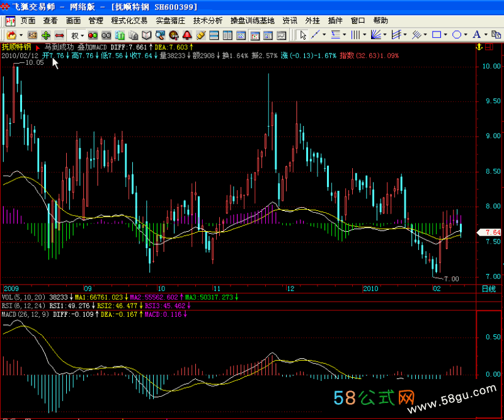Viewport: 504px width, 420px height.
Task: Click the gray line chart window icon
Action: (282, 35)
